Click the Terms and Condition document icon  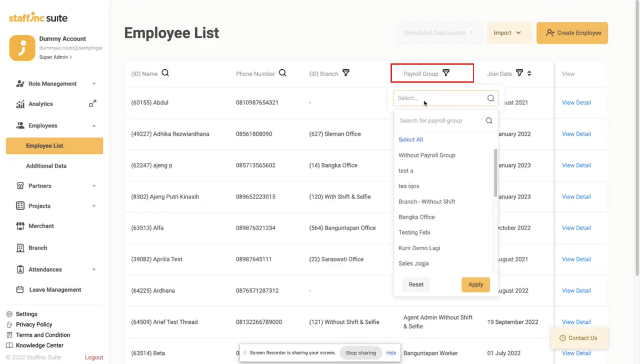click(x=9, y=335)
